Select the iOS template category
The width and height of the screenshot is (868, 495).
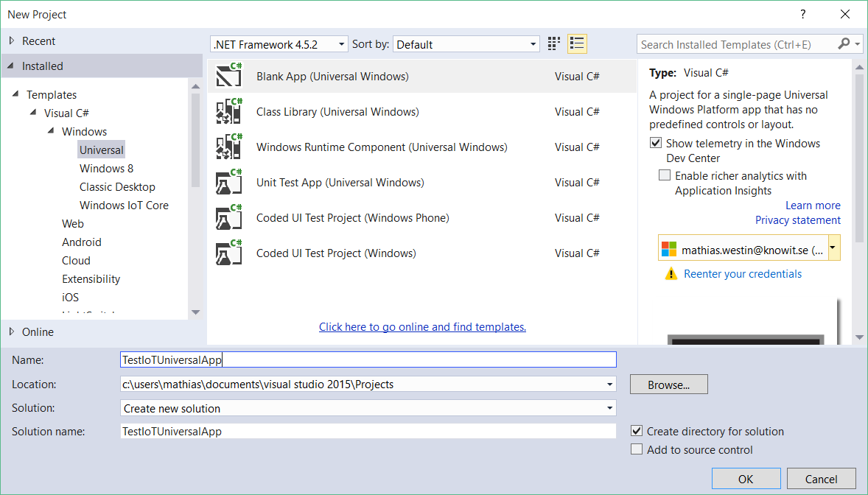point(70,298)
